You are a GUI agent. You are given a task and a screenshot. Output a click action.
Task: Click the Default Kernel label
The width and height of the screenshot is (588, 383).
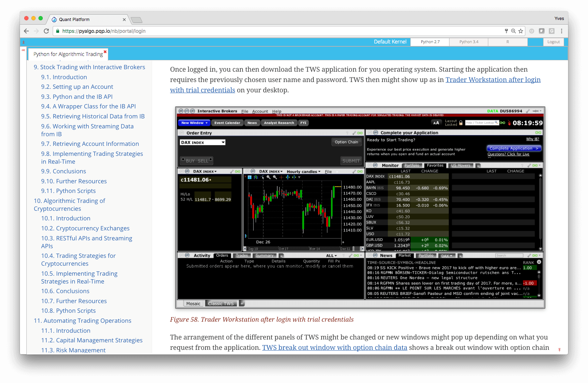point(390,42)
